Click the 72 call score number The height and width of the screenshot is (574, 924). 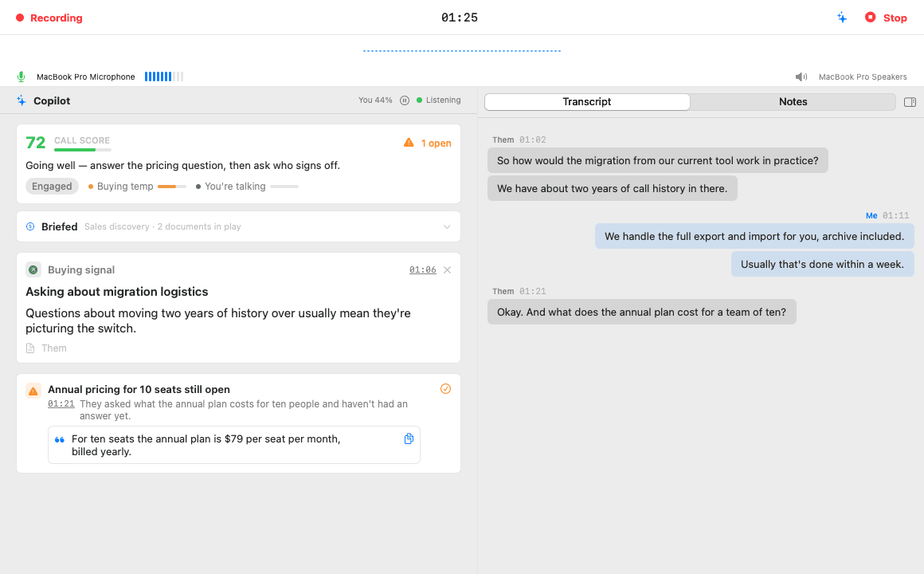pyautogui.click(x=35, y=143)
